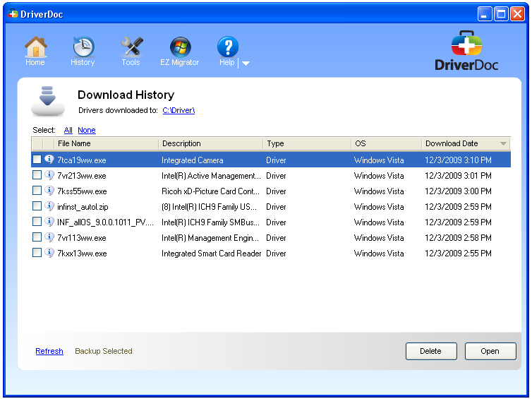Click info icon for 7vr213ww.exe
The width and height of the screenshot is (532, 399).
[49, 175]
